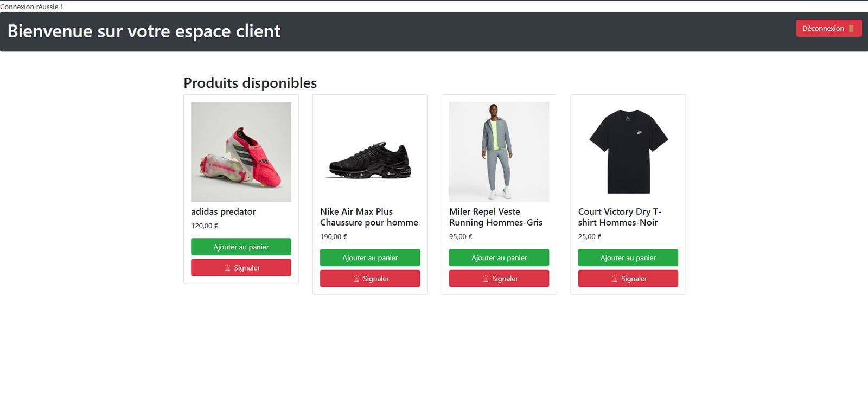This screenshot has height=412, width=868.
Task: Click siren icon on Court Victory Signaler
Action: click(x=615, y=279)
